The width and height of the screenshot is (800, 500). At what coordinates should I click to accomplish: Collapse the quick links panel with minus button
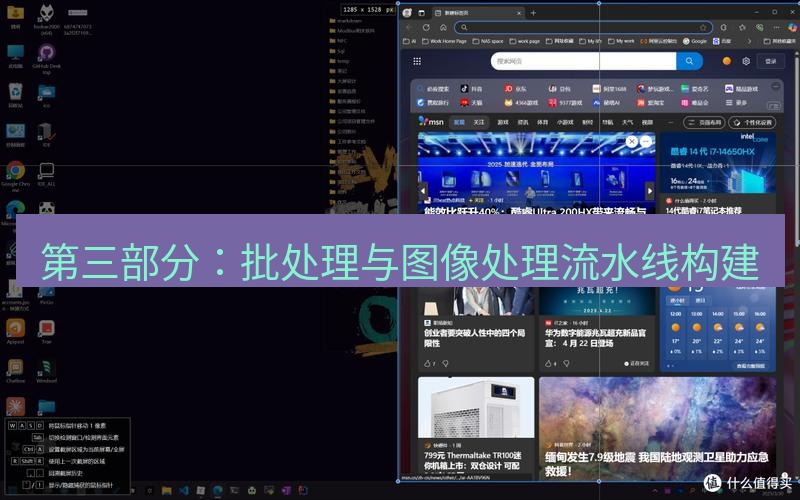point(776,86)
